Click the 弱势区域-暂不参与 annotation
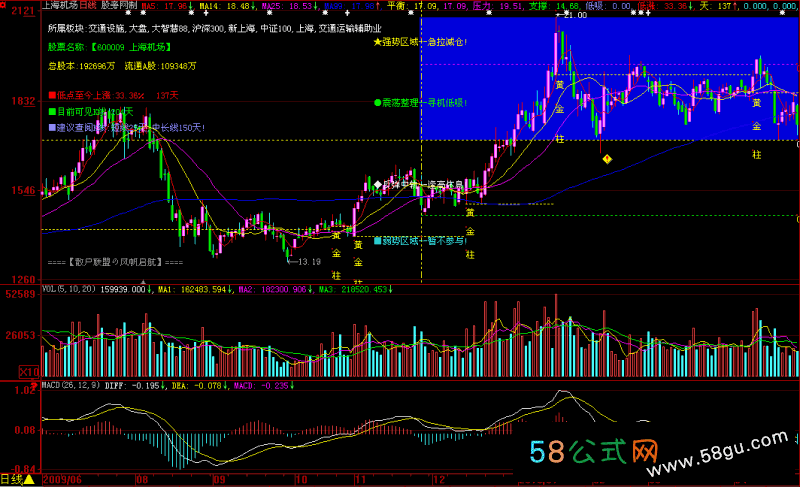This screenshot has height=487, width=800. coord(420,241)
